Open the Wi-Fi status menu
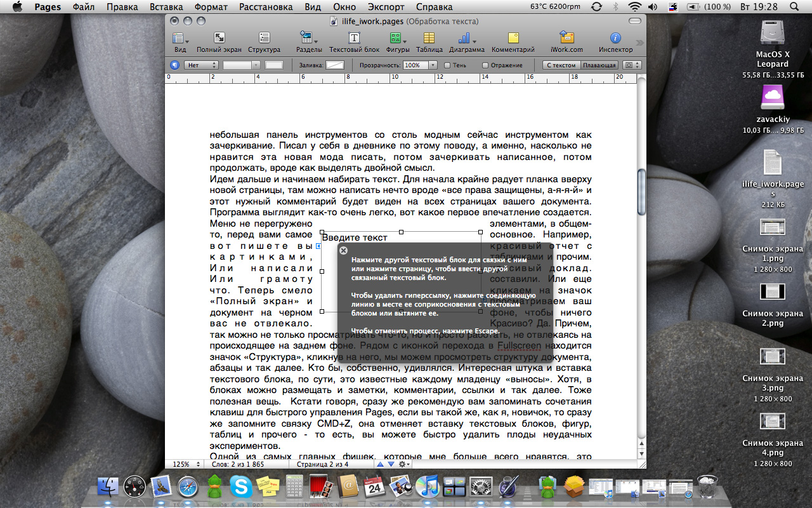This screenshot has width=812, height=508. click(x=634, y=6)
